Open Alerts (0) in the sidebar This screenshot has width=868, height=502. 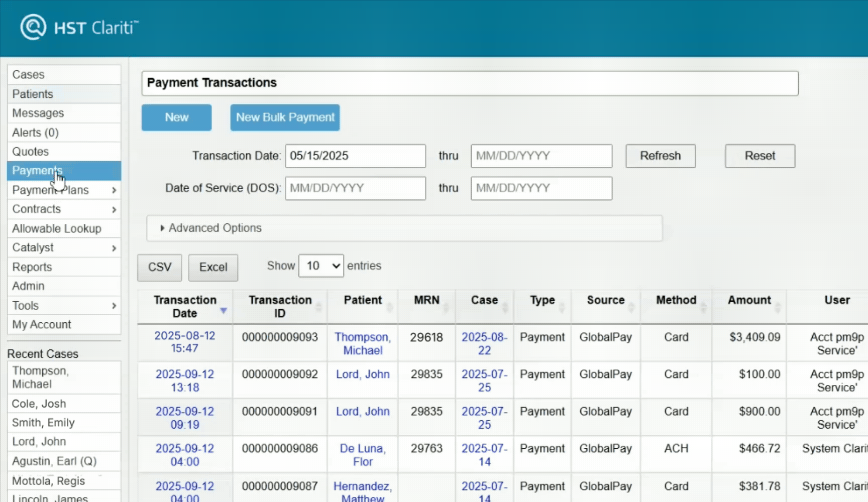pos(64,133)
